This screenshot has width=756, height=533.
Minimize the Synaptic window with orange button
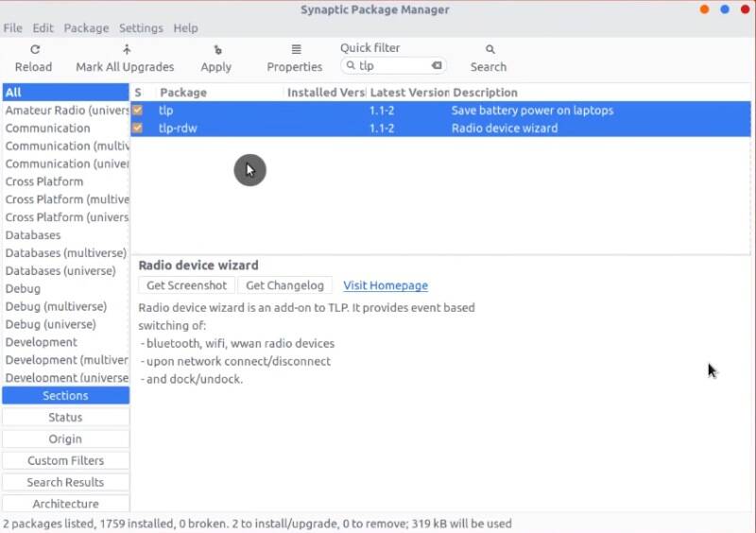point(704,9)
